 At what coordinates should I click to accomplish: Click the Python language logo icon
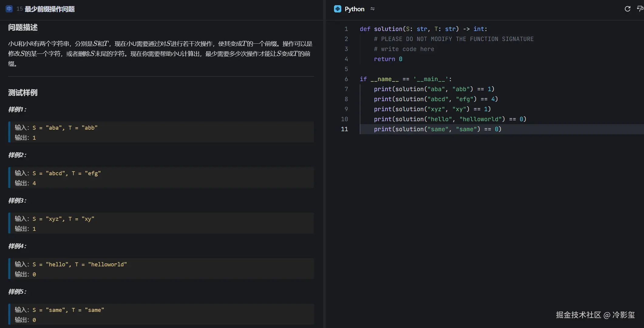click(337, 9)
